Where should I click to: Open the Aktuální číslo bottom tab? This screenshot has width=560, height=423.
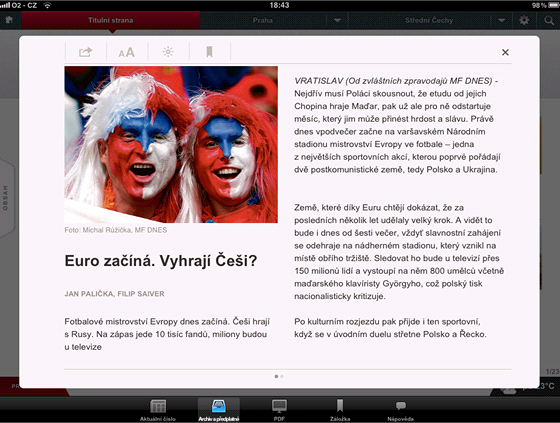coord(158,410)
